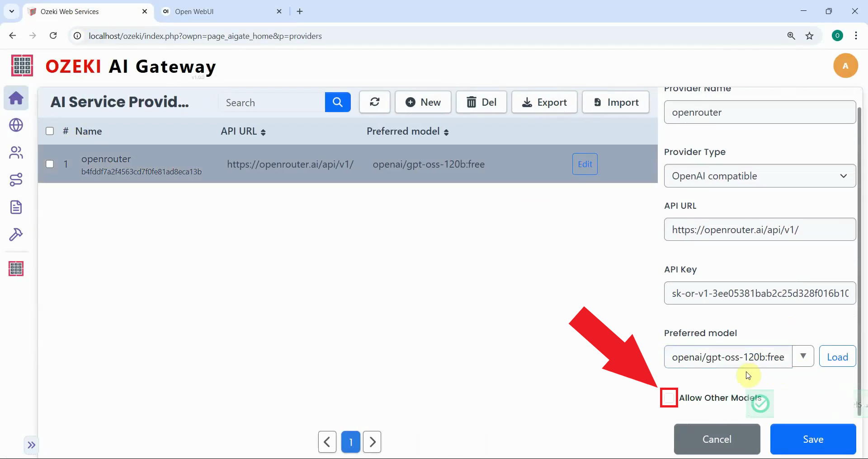Click the New provider button

[x=423, y=102]
